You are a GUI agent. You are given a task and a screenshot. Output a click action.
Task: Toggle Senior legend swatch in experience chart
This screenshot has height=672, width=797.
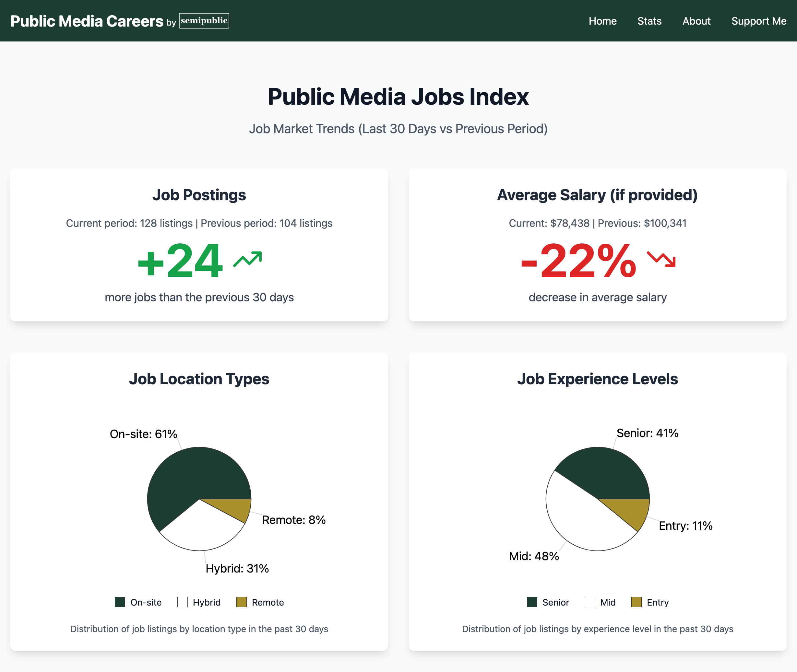point(532,602)
